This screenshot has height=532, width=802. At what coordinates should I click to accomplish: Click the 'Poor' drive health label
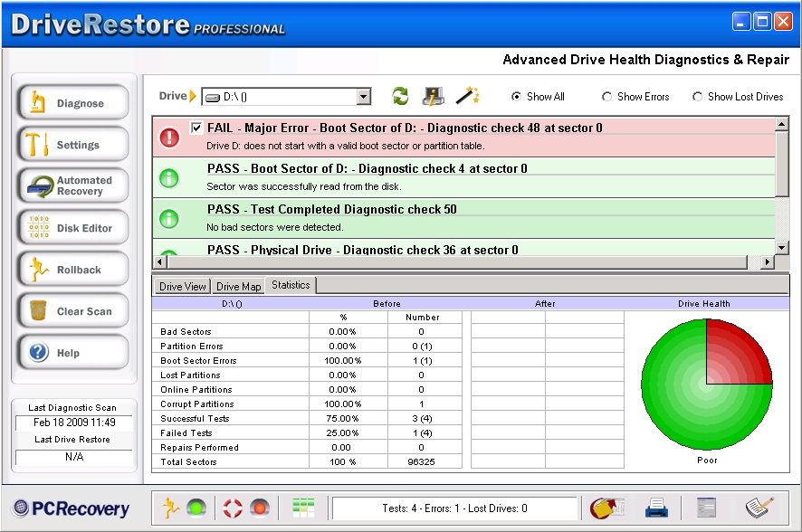coord(707,460)
